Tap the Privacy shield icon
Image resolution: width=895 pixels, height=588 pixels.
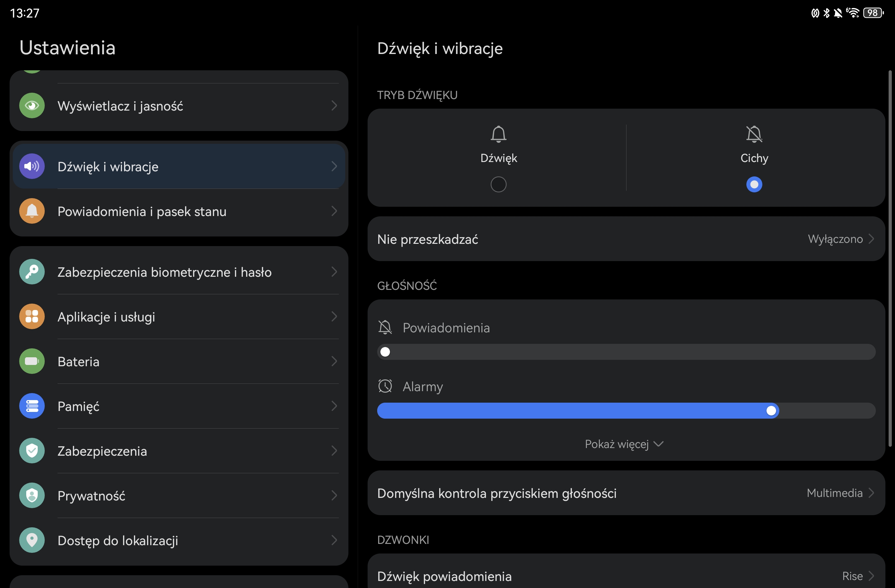click(32, 495)
